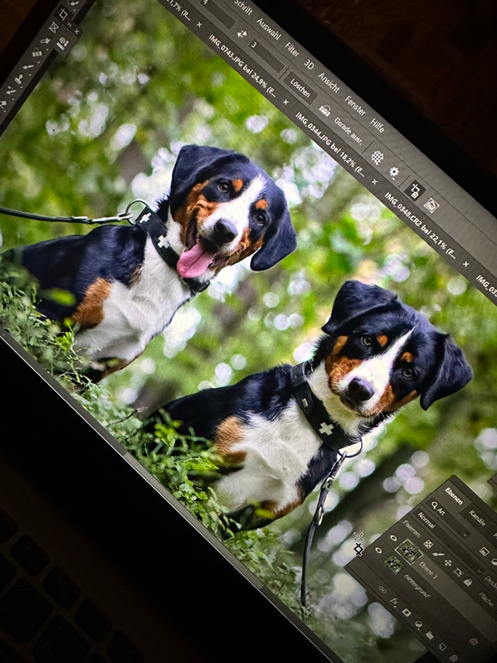The image size is (497, 663).
Task: Click the Löschen button in options bar
Action: [x=300, y=88]
